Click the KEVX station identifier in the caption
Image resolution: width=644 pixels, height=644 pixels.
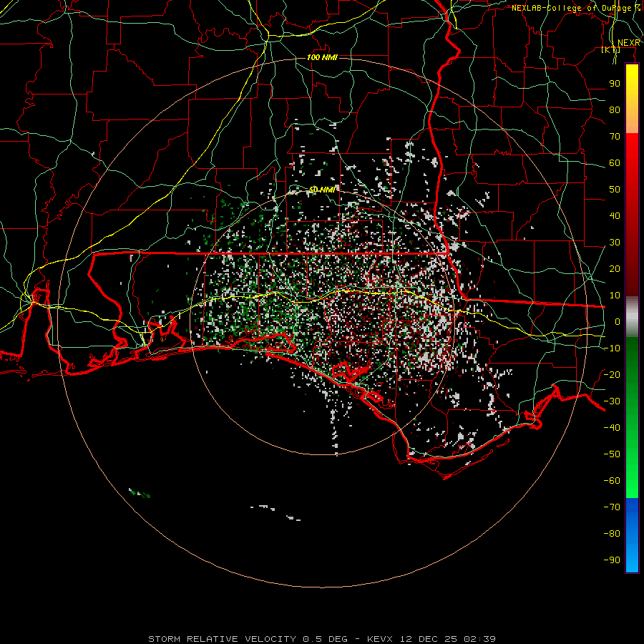(x=380, y=639)
